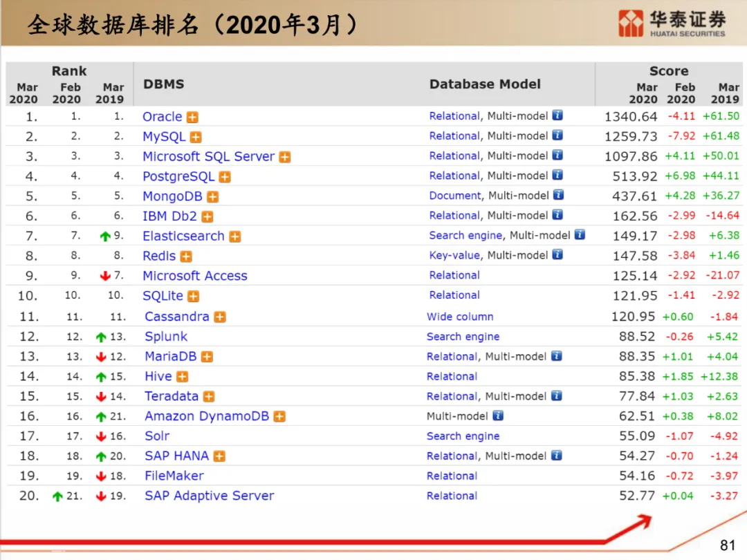
Task: Click the plus icon next to Teradata
Action: (x=209, y=397)
